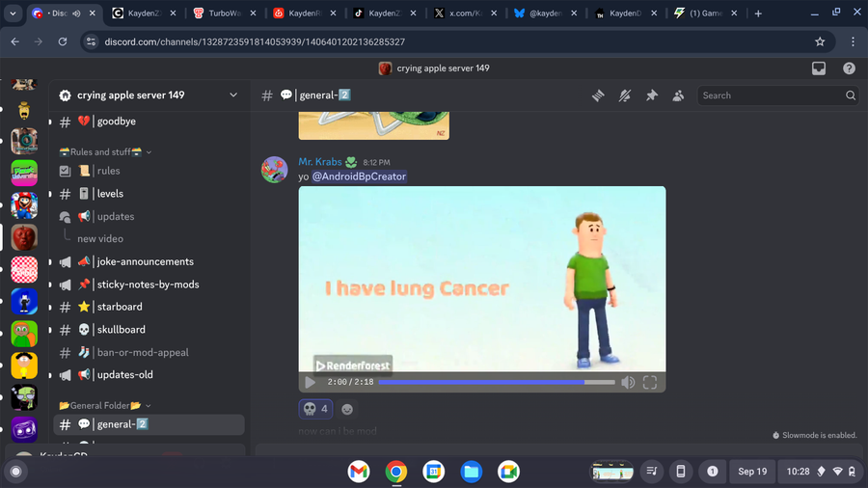The image size is (868, 488).
Task: Switch to the TikTok KaydenZ tab
Action: pyautogui.click(x=384, y=14)
